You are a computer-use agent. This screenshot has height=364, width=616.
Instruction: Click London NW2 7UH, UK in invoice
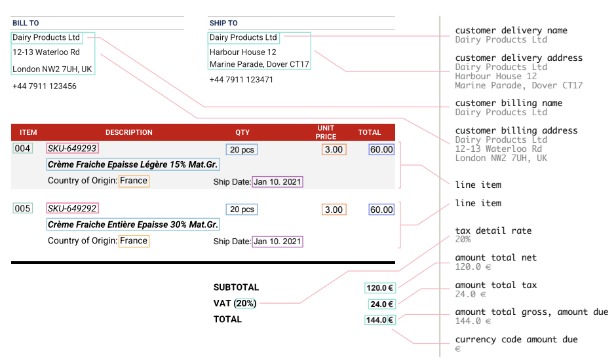[52, 69]
